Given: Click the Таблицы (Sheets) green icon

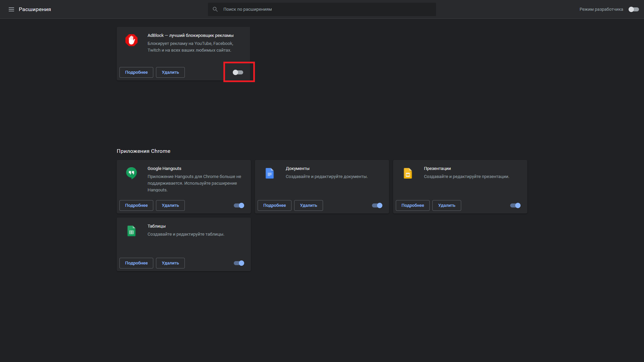Looking at the screenshot, I should (x=131, y=231).
